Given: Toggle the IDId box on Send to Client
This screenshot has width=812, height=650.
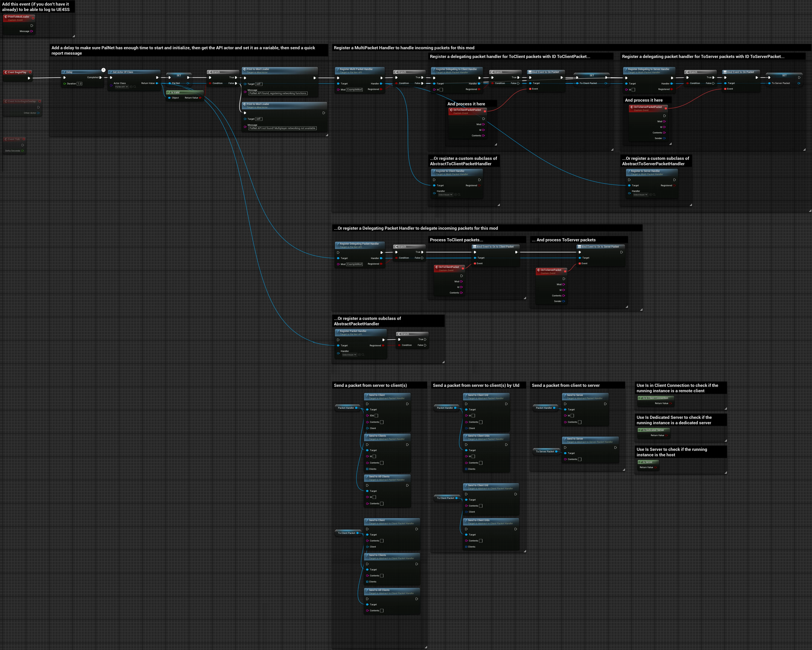Looking at the screenshot, I should click(376, 416).
